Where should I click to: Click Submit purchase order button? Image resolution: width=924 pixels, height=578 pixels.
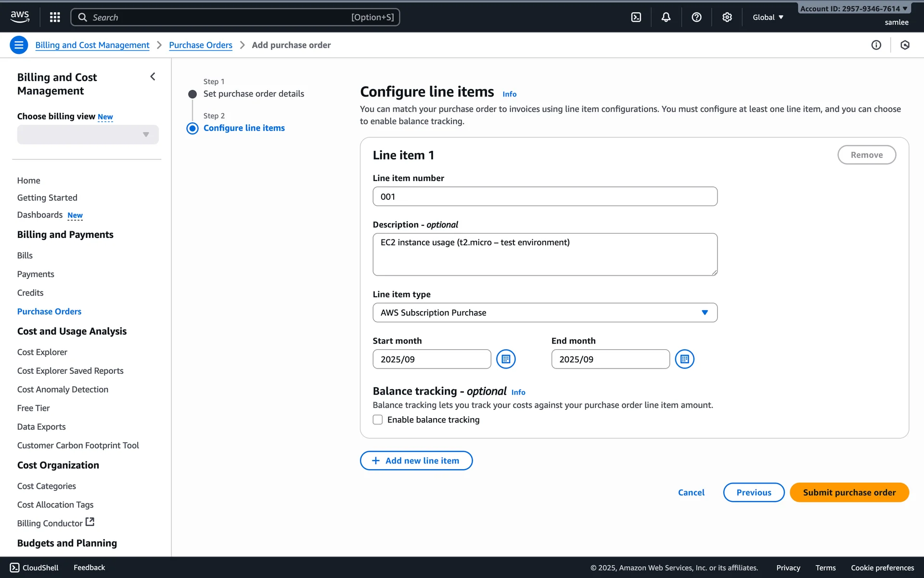tap(849, 492)
